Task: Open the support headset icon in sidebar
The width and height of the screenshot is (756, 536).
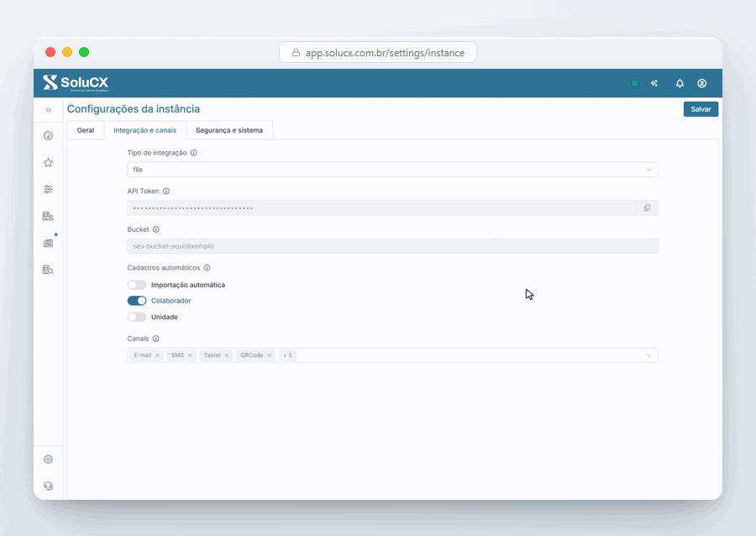Action: point(48,486)
